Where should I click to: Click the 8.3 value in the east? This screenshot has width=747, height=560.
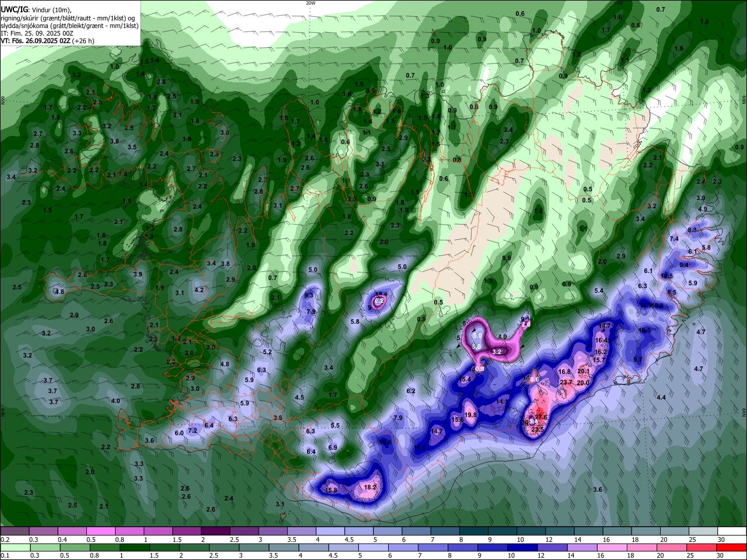[x=692, y=230]
